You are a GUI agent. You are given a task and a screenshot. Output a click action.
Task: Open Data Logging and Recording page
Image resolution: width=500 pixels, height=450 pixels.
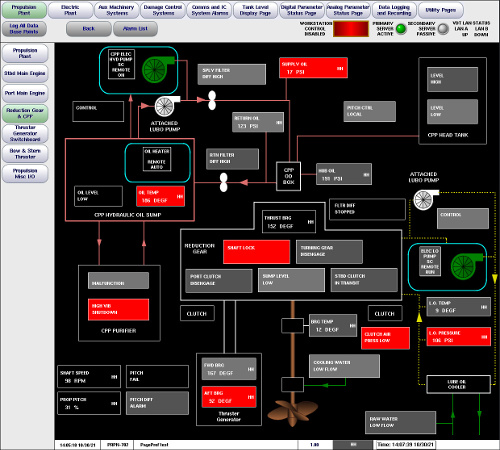click(x=394, y=10)
